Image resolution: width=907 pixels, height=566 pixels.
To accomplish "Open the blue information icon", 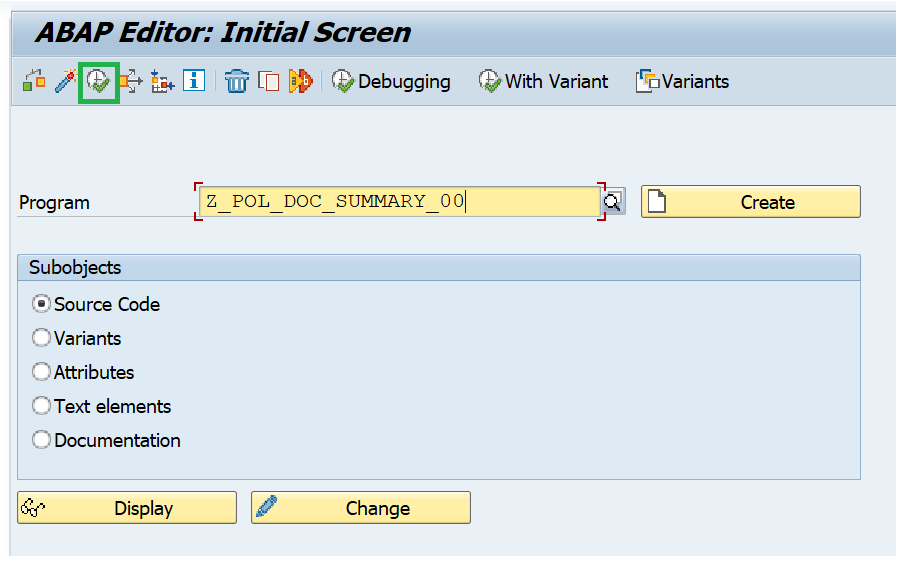I will coord(194,80).
